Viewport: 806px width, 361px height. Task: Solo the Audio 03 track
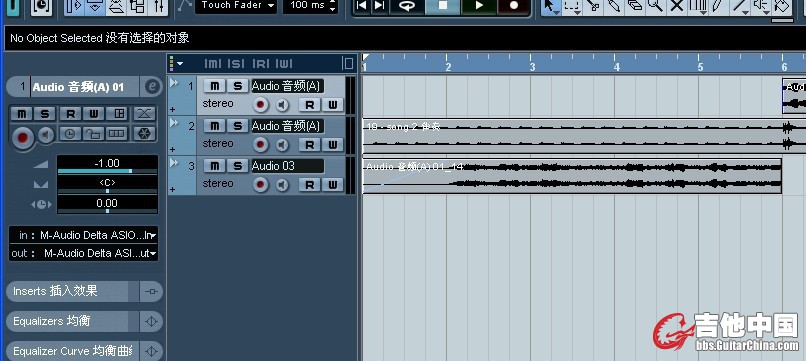(x=237, y=166)
